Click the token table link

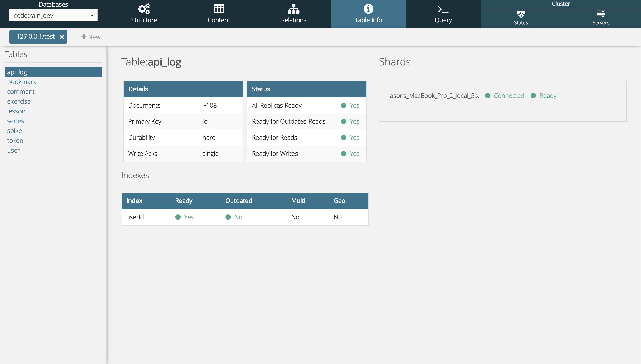[15, 140]
